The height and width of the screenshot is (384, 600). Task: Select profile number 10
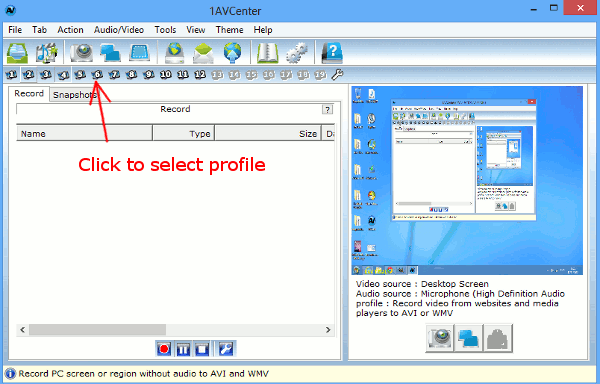166,74
